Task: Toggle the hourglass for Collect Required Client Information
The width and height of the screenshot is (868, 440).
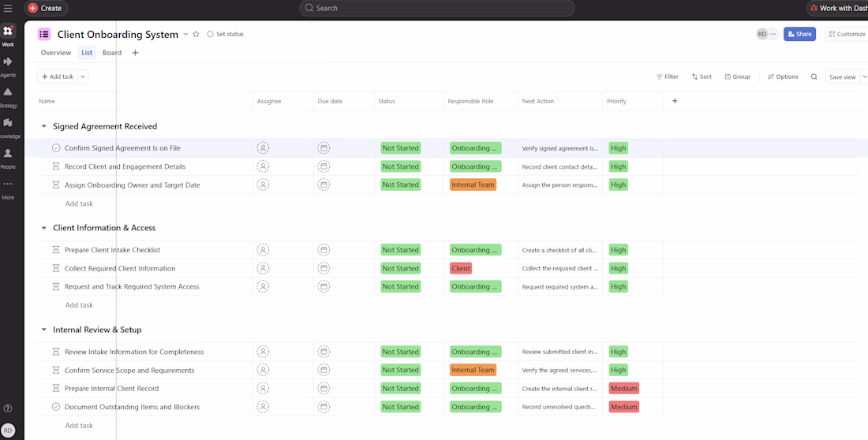Action: coord(55,268)
